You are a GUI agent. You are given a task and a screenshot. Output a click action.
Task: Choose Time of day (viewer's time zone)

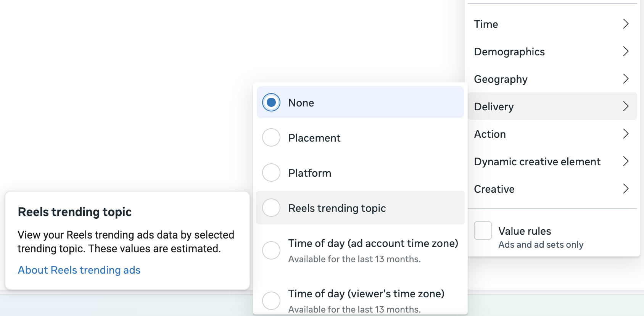[x=271, y=300]
